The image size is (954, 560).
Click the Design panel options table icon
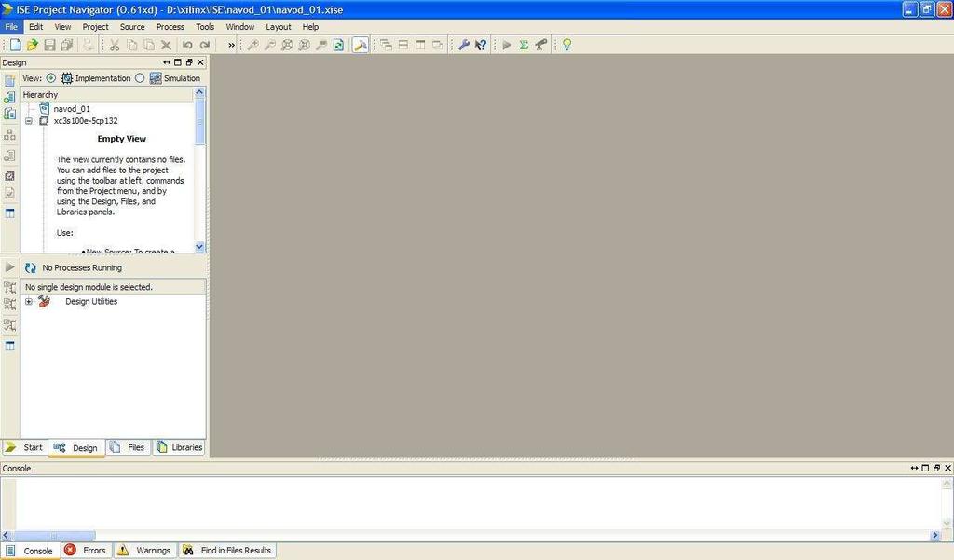[9, 213]
